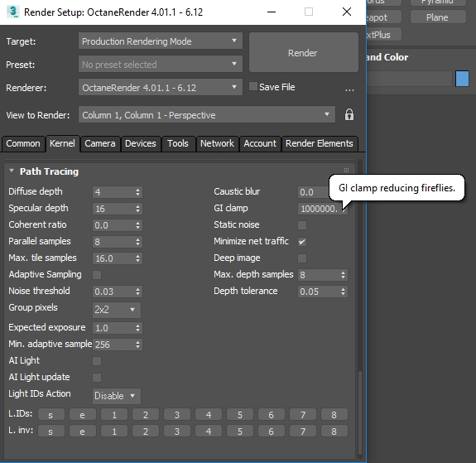Open the Render Elements tab
Viewport: 476px width, 463px height.
[x=320, y=143]
